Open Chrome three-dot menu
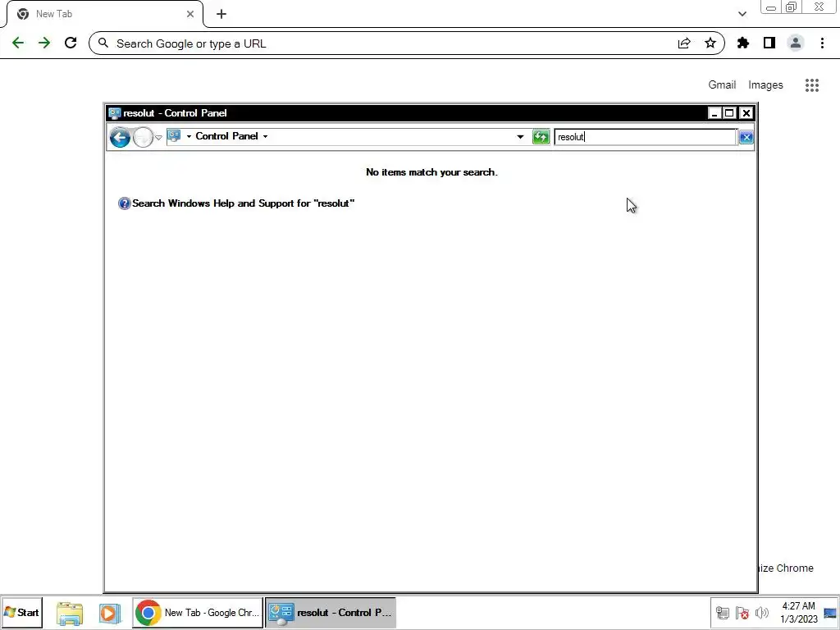 (x=822, y=43)
